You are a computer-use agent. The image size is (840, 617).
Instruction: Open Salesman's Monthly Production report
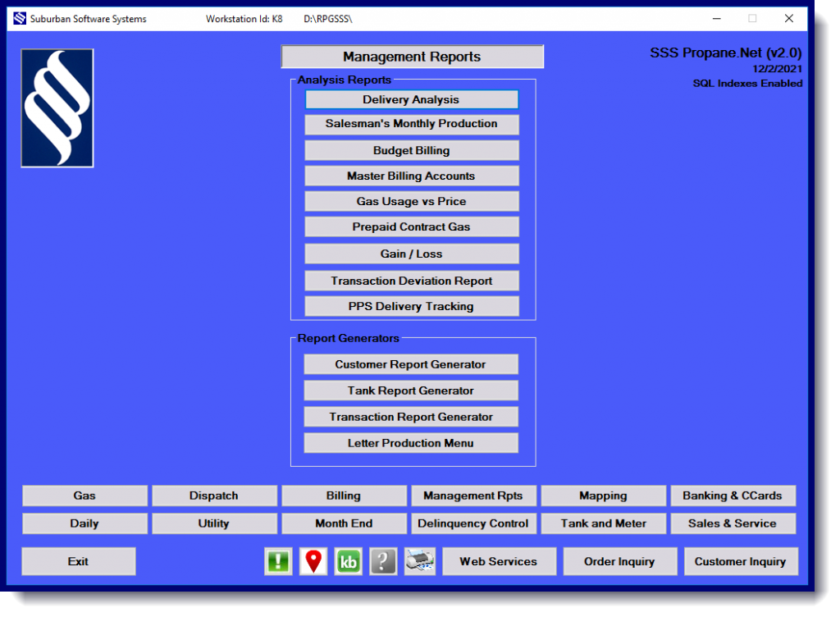(x=412, y=124)
